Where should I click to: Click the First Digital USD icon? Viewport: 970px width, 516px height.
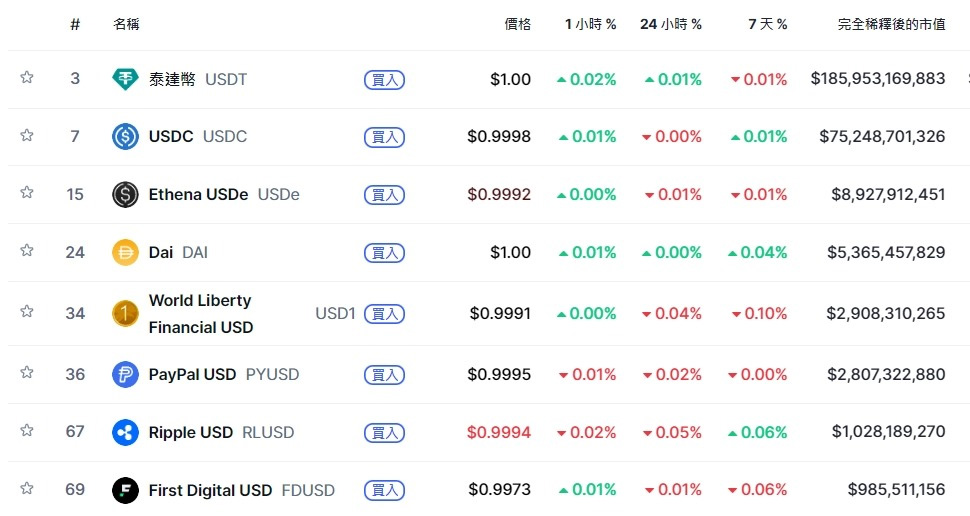(125, 490)
